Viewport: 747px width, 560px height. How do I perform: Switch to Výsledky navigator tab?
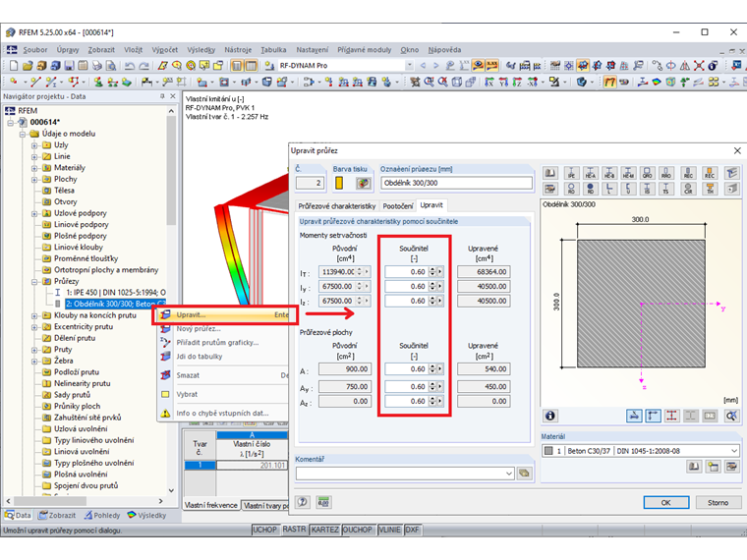pyautogui.click(x=146, y=515)
